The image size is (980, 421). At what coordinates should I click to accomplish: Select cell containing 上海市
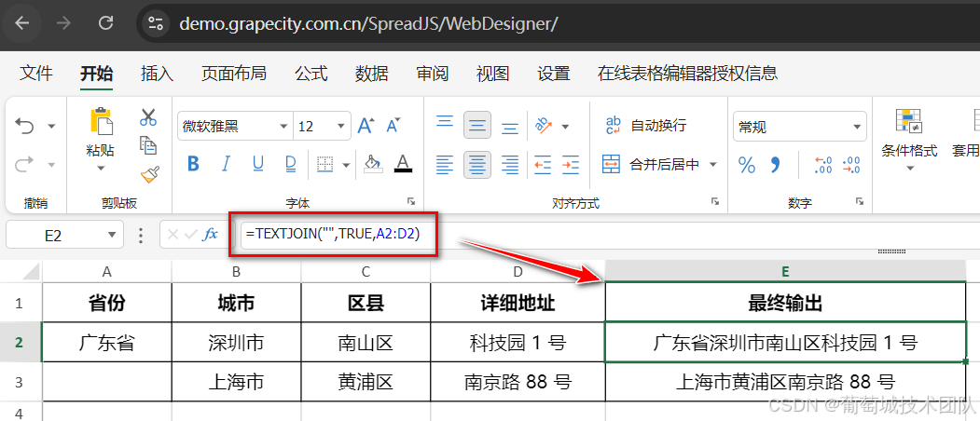(236, 381)
